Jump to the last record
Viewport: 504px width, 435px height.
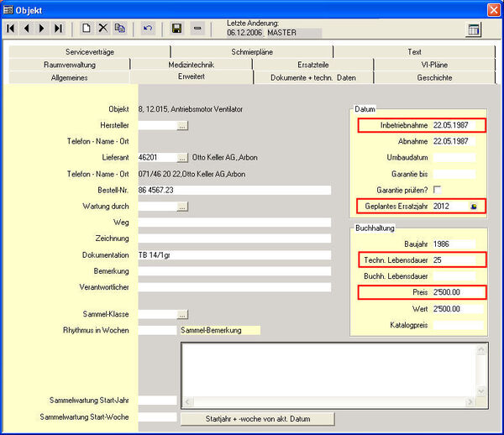tap(58, 29)
